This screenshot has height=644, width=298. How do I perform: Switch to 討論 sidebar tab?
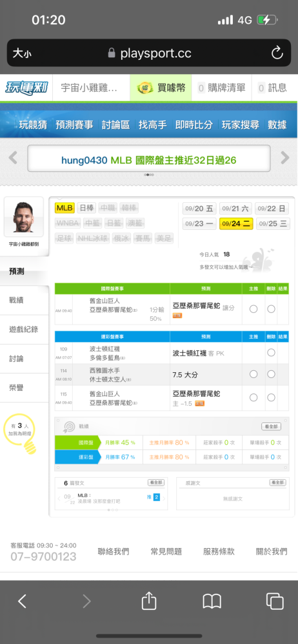(x=25, y=359)
